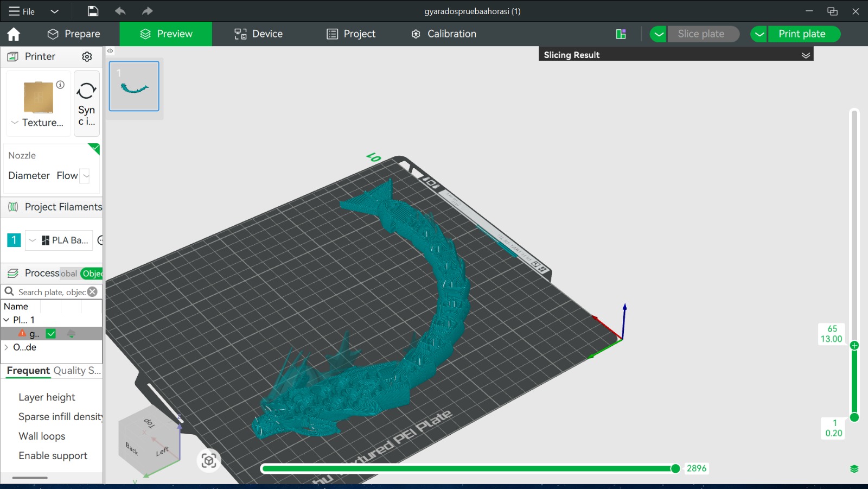Switch process mode to Objects
Image resolution: width=868 pixels, height=489 pixels.
tap(92, 274)
